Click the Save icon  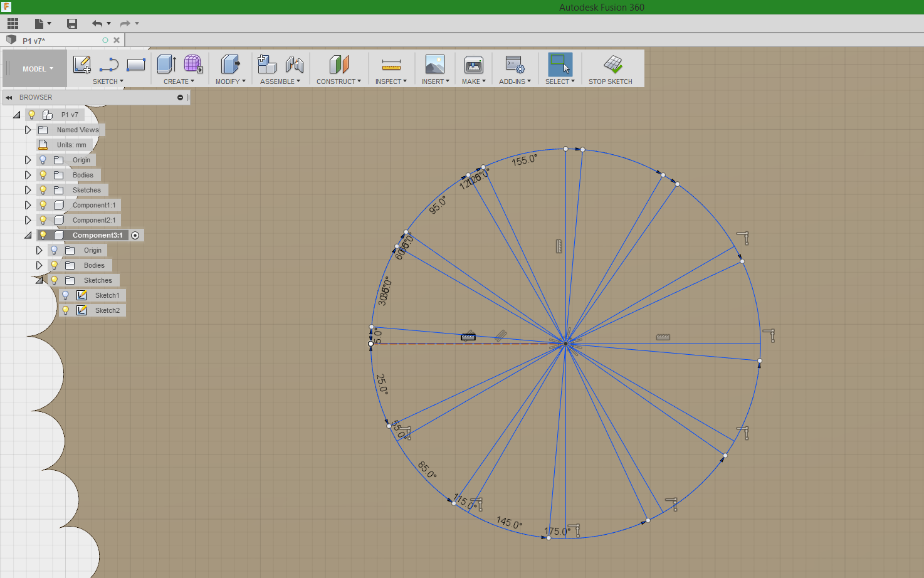(x=72, y=24)
